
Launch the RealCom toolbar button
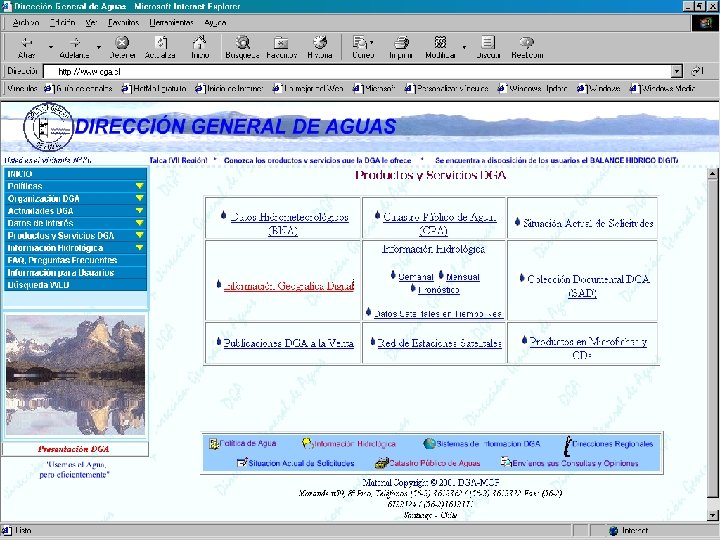pyautogui.click(x=527, y=47)
